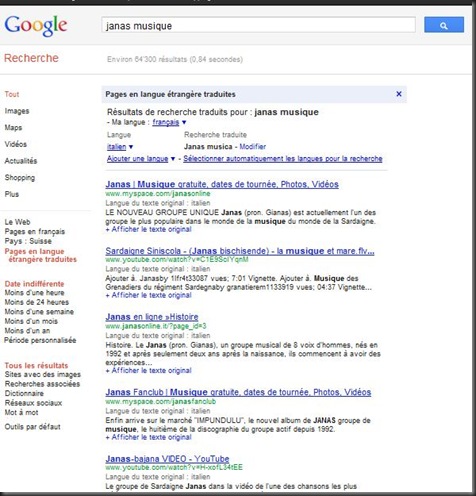476x496 pixels.
Task: Click 'Outils par défaut' in the sidebar
Action: 32,427
